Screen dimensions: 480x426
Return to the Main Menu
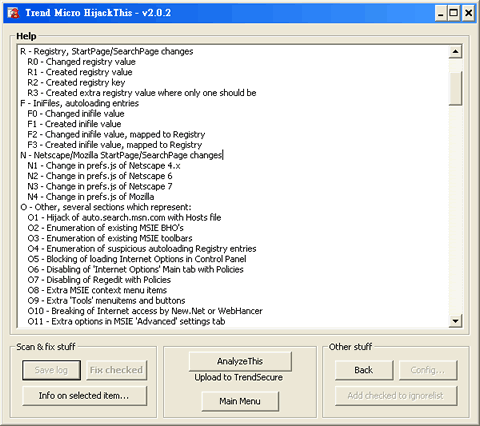(x=240, y=401)
